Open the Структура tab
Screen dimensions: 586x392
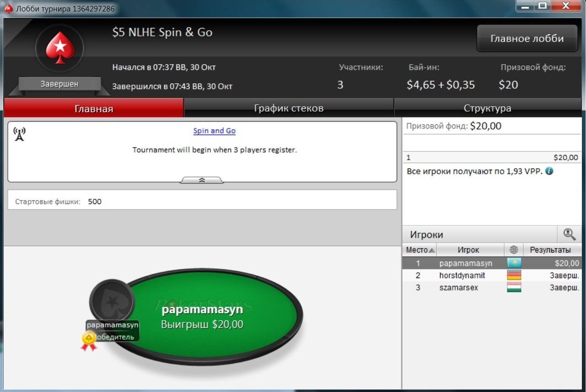point(488,108)
